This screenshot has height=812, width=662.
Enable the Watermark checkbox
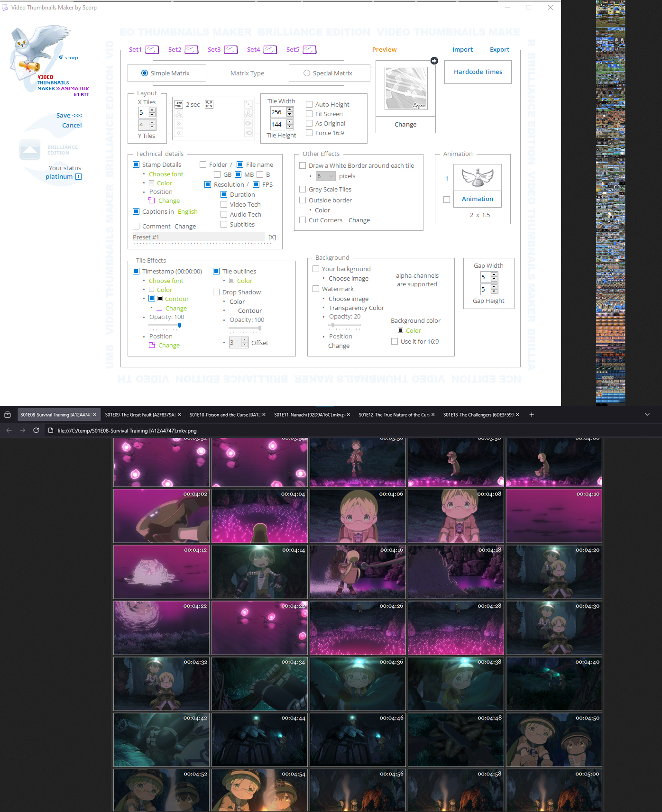(316, 289)
